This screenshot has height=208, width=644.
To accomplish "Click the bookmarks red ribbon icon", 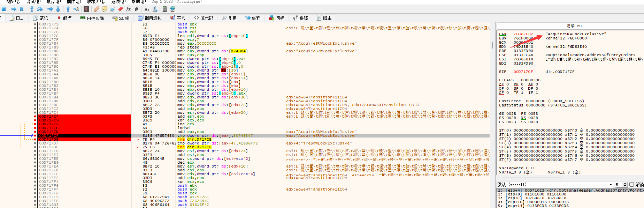I will pos(121,9).
